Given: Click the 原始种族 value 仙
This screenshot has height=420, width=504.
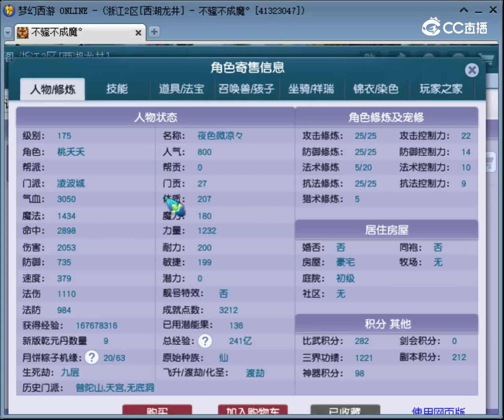Looking at the screenshot, I should pyautogui.click(x=224, y=358).
